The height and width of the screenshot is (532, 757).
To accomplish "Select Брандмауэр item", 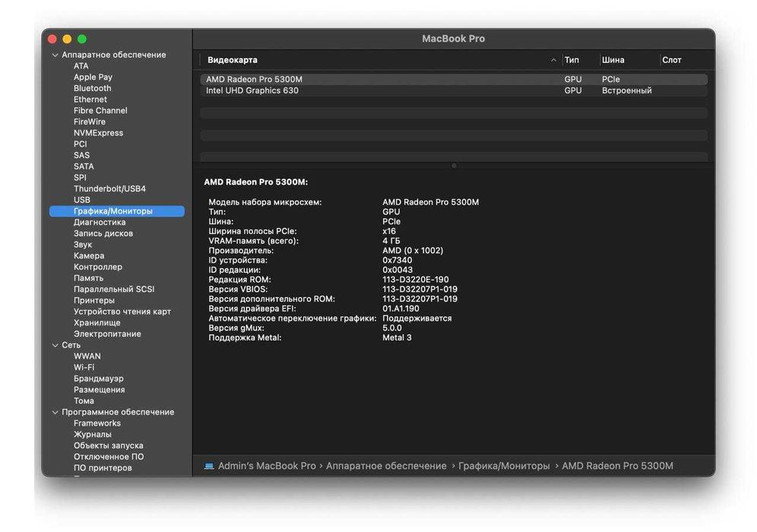I will point(99,378).
